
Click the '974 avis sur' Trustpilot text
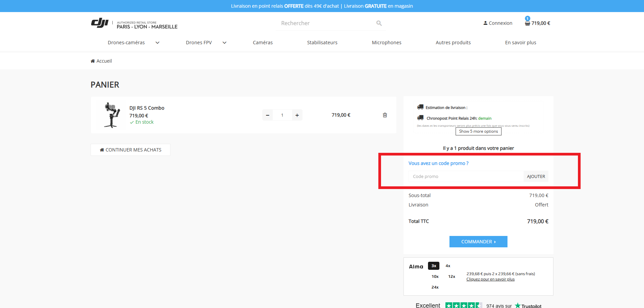click(499, 306)
